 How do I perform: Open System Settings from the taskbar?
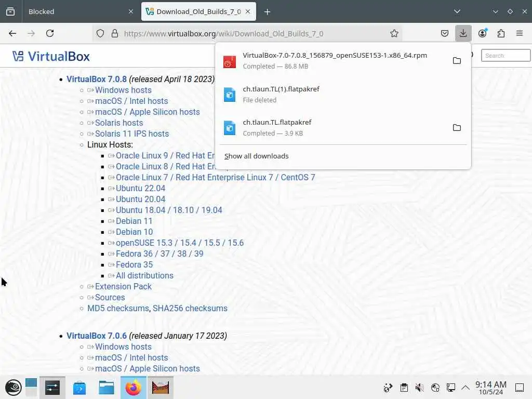[52, 388]
